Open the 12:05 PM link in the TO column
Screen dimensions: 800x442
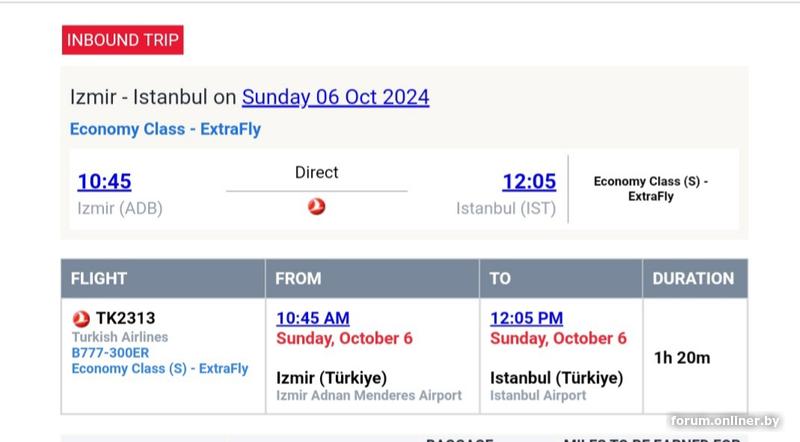(526, 318)
